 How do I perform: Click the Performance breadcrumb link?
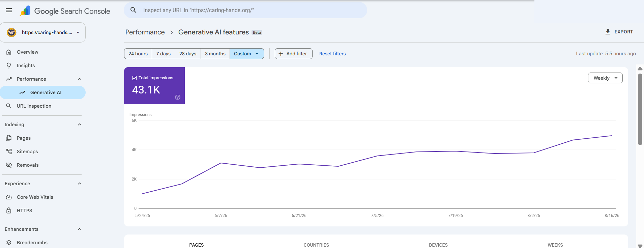145,32
